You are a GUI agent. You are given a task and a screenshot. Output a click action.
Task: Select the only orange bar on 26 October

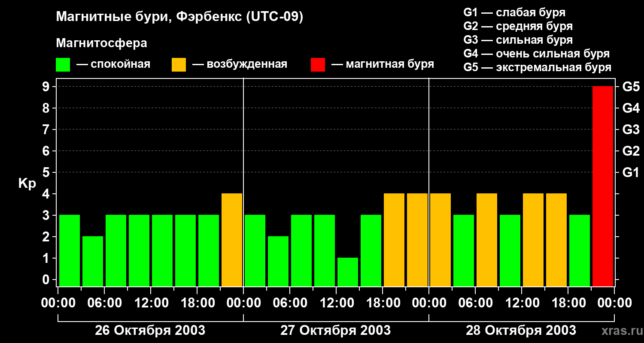tap(232, 240)
